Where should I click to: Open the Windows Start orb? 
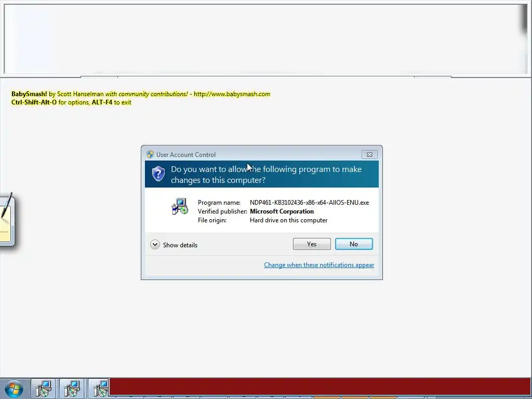(14, 389)
